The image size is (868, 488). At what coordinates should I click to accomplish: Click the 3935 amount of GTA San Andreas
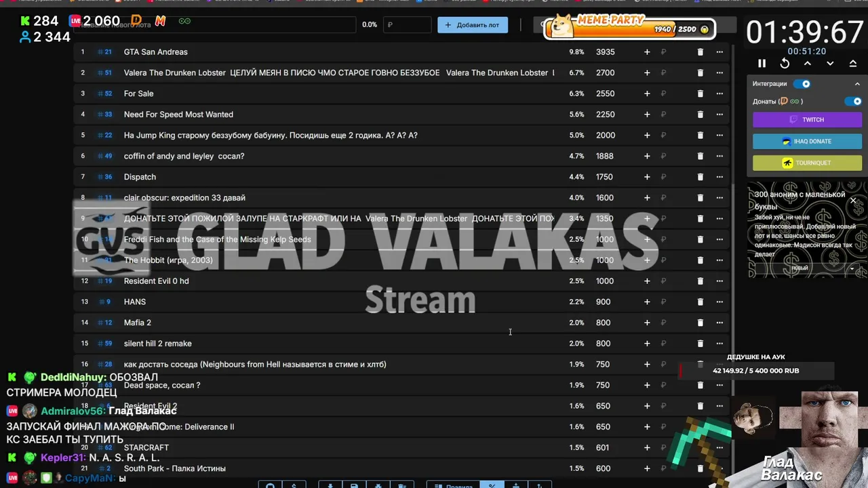click(x=606, y=52)
